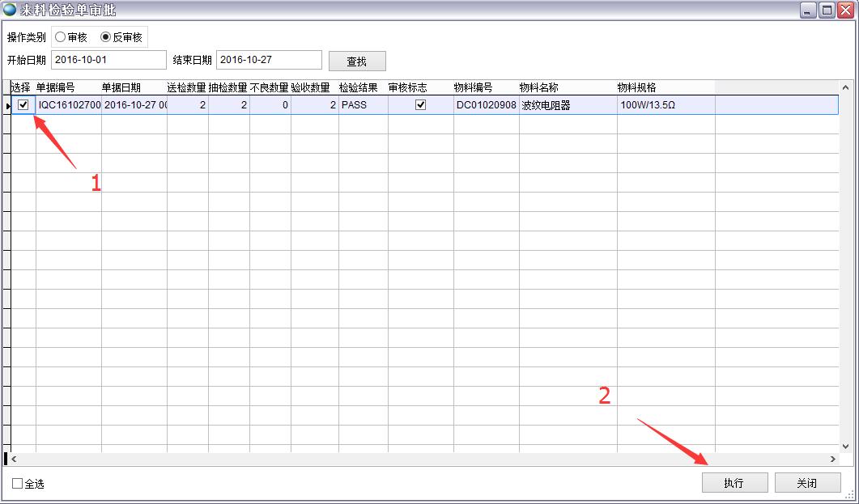Viewport: 859px width, 504px height.
Task: Click the app globe icon in title bar
Action: click(x=10, y=10)
